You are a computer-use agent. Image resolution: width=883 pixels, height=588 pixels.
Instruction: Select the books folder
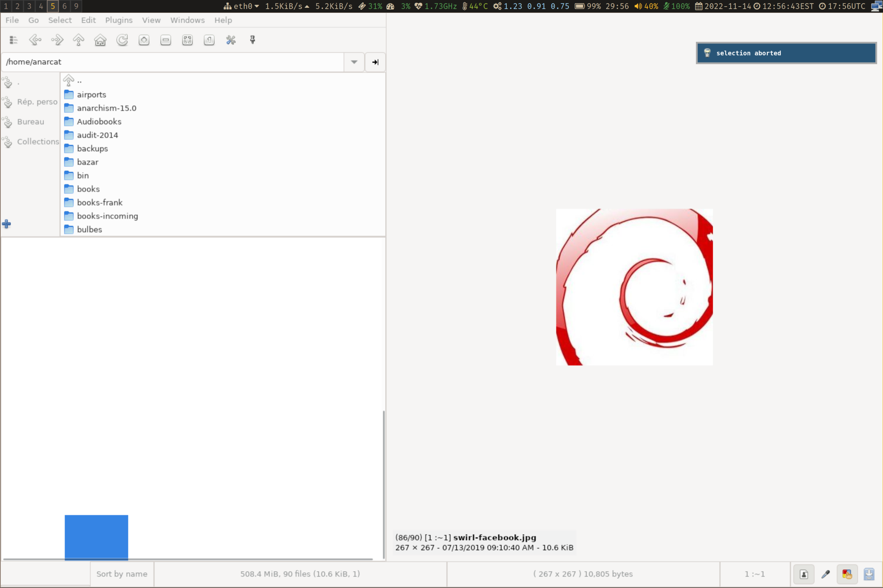(x=223, y=189)
